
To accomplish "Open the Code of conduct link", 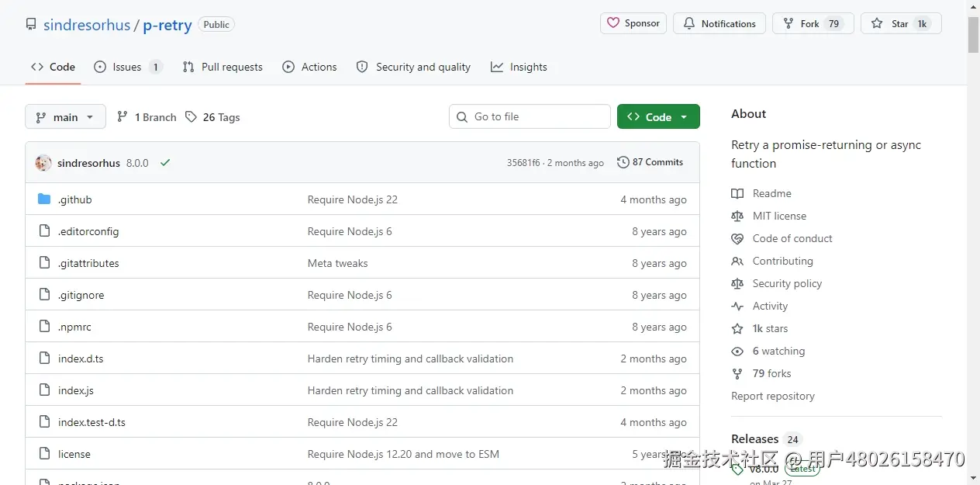I will (792, 238).
